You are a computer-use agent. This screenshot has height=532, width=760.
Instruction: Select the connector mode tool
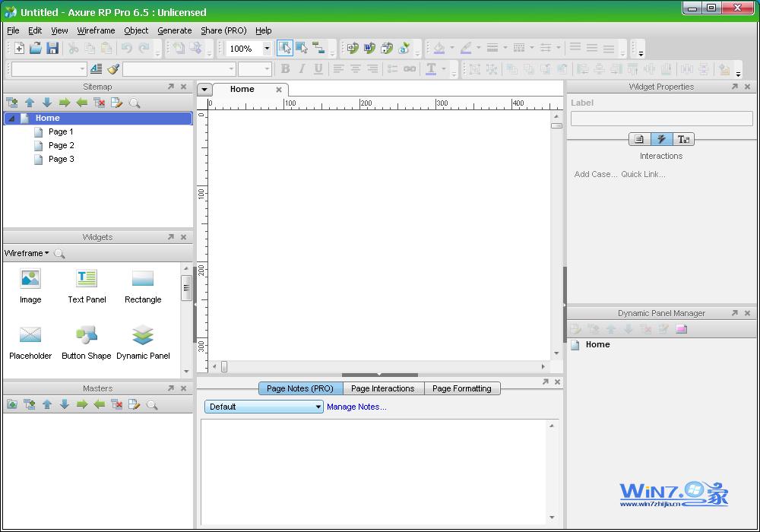click(318, 48)
